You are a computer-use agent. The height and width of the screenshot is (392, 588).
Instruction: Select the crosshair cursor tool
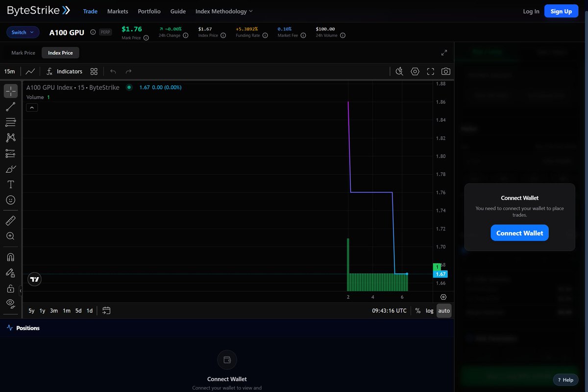coord(10,91)
